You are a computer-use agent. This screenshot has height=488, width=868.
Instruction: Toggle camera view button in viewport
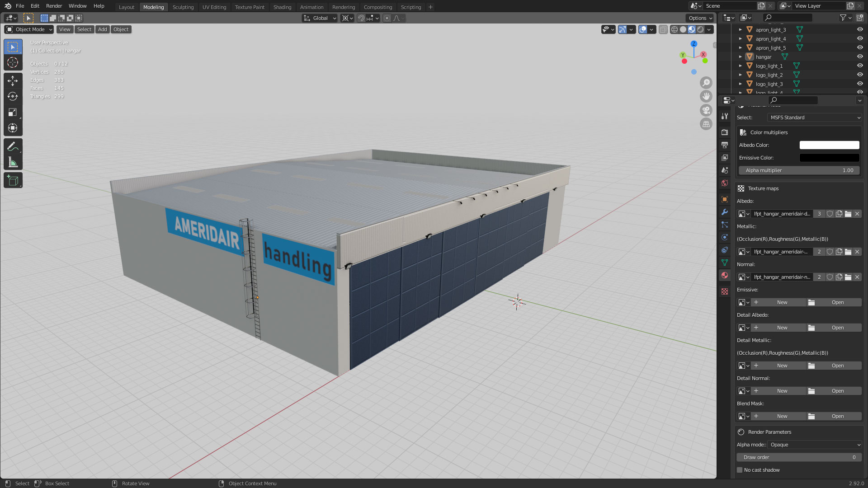click(x=706, y=110)
